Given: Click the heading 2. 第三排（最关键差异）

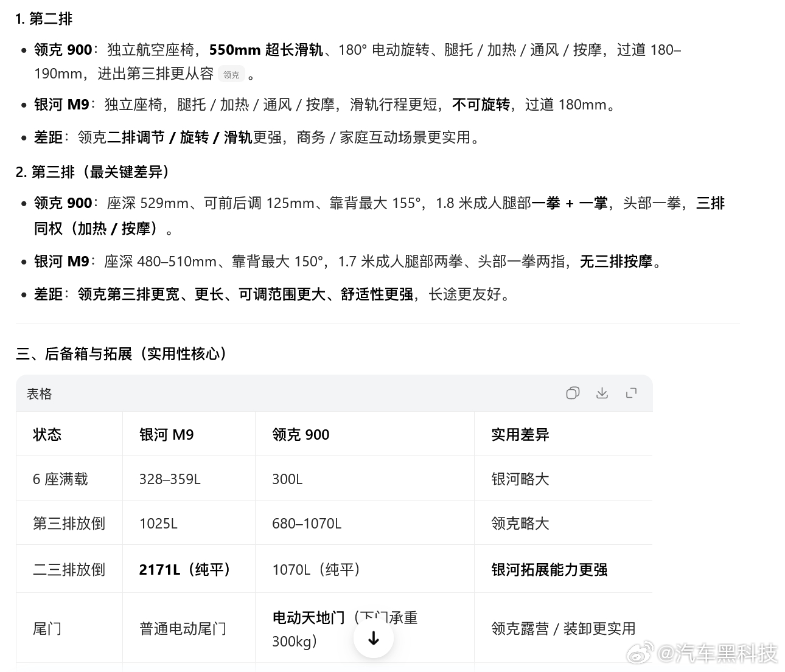Looking at the screenshot, I should [92, 172].
